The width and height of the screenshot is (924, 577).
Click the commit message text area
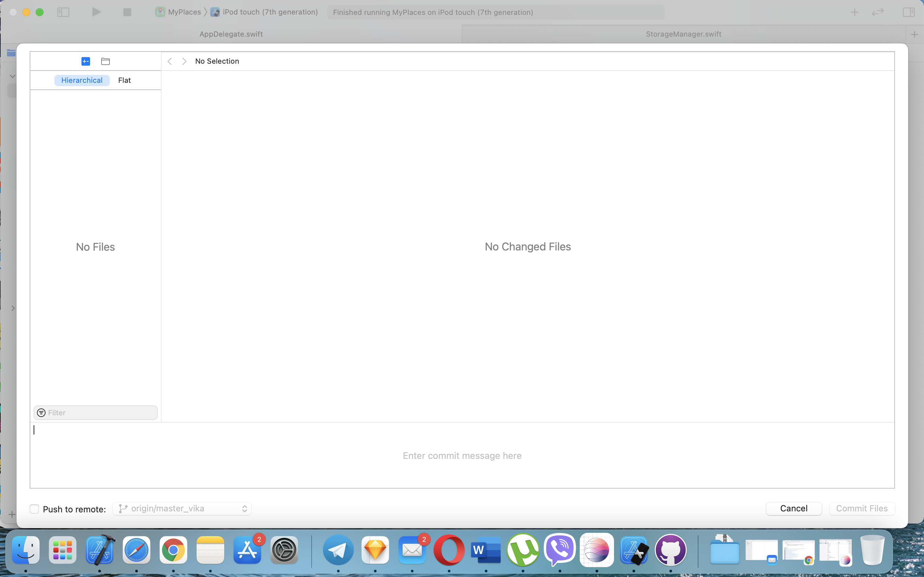pos(462,455)
